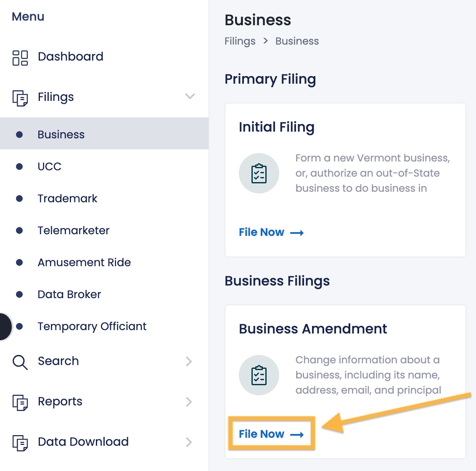Image resolution: width=476 pixels, height=471 pixels.
Task: Select Telemarketer in the sidebar
Action: coord(74,230)
